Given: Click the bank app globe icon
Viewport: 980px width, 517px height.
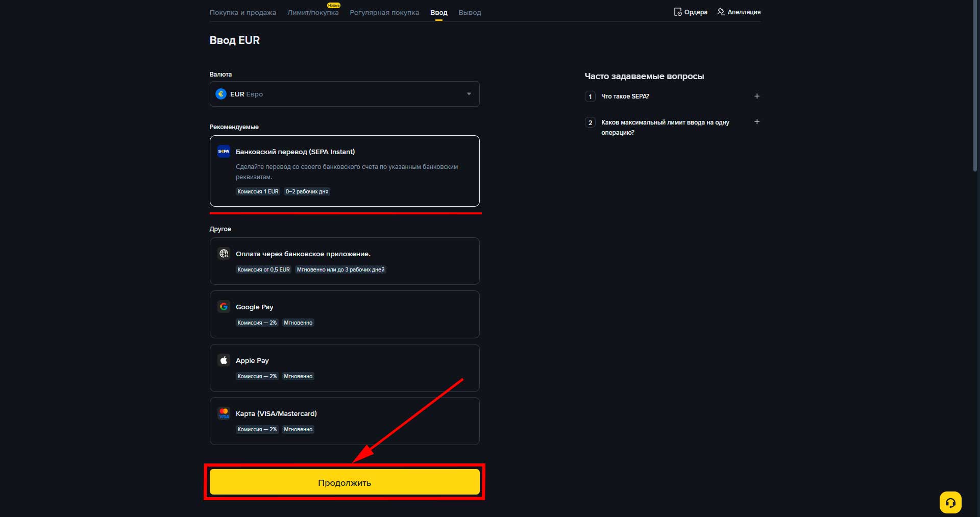Looking at the screenshot, I should [224, 254].
